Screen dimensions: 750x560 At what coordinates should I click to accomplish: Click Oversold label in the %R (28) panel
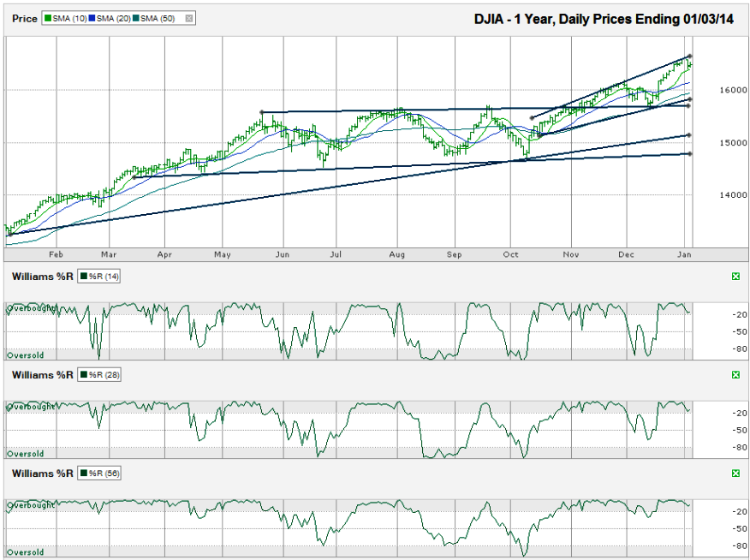(26, 454)
